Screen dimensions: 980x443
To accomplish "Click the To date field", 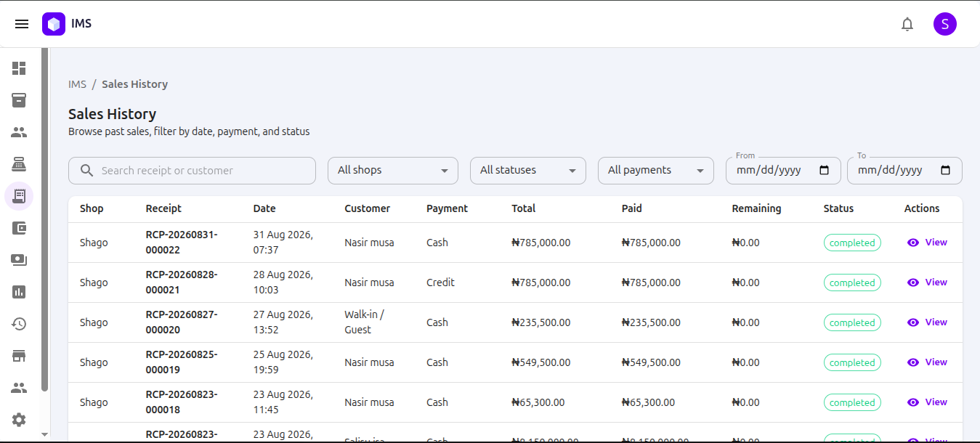I will (904, 171).
